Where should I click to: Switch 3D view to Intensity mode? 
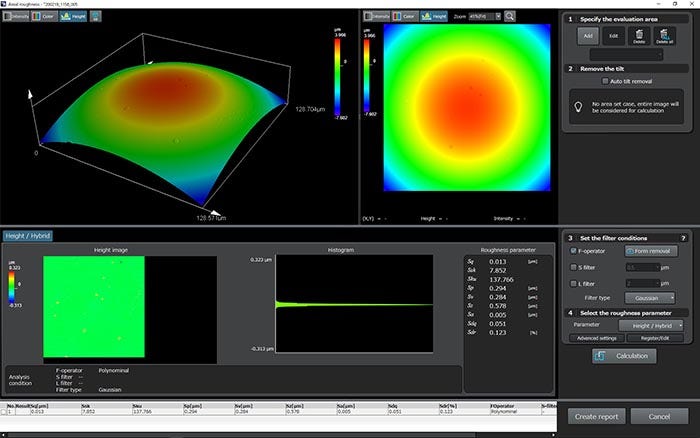pos(15,17)
